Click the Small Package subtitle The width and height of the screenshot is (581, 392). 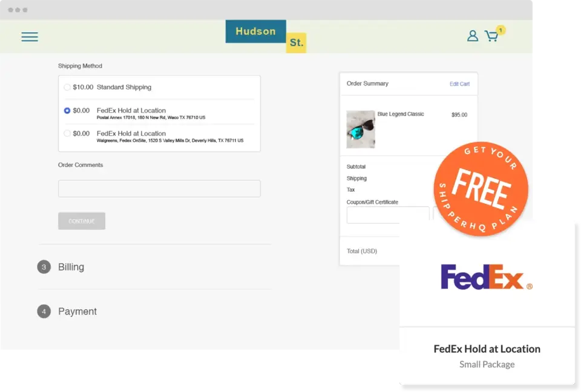coord(487,365)
